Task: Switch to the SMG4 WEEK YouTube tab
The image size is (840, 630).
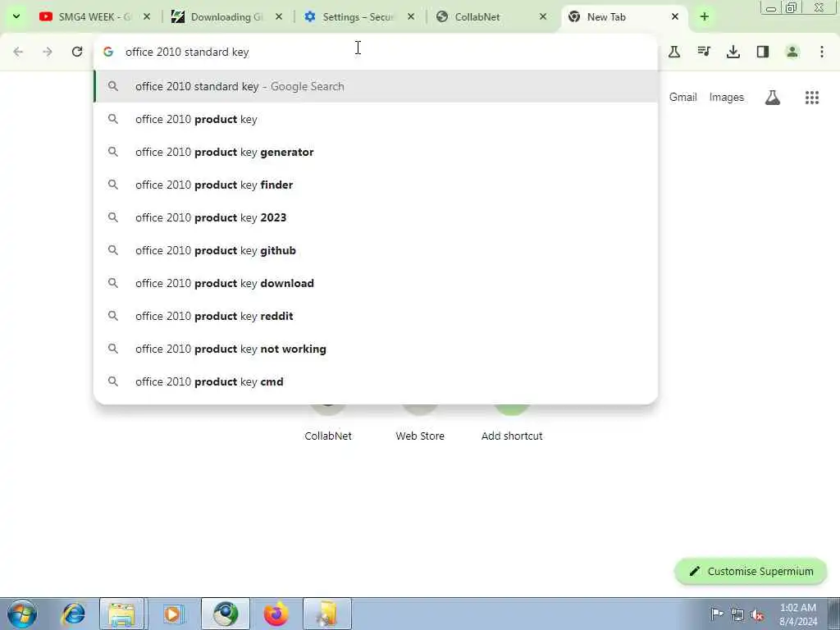Action: click(94, 16)
